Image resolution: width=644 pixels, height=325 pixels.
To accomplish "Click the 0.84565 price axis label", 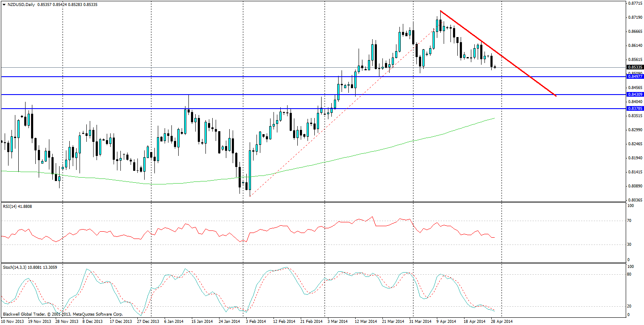I will pyautogui.click(x=635, y=88).
